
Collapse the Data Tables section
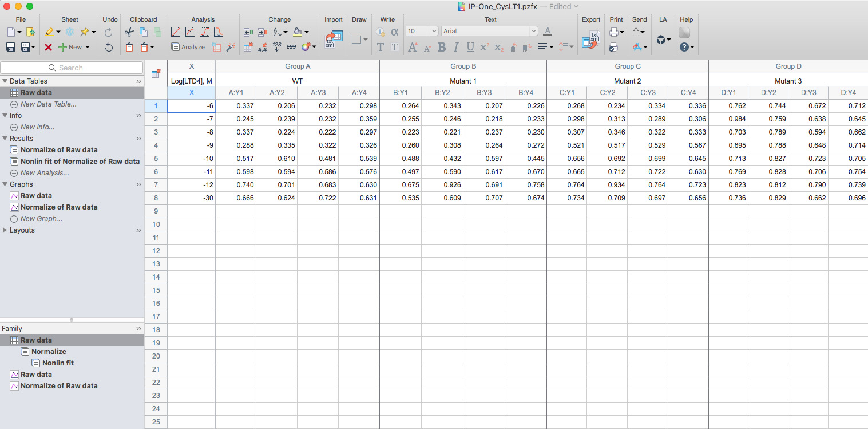pos(5,81)
